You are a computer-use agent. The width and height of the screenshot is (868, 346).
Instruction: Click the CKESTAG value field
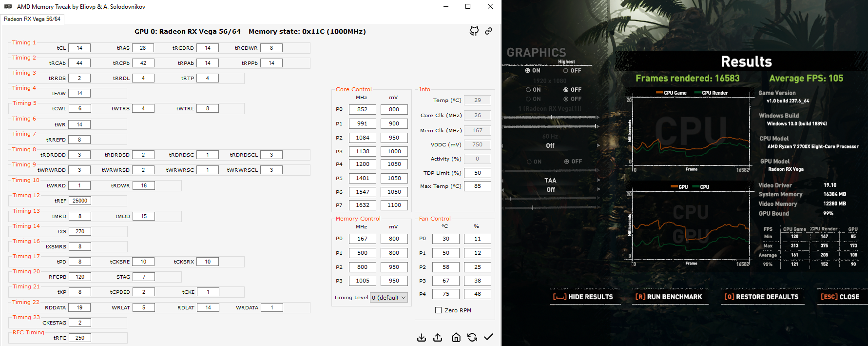pos(80,323)
